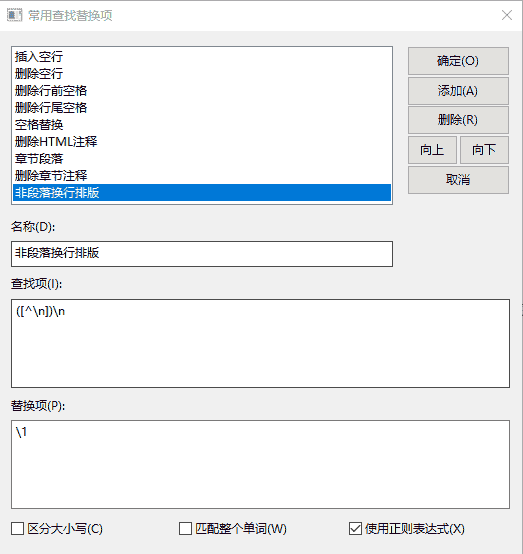Select 删除HTML注释 in the list
523x554 pixels.
pos(202,141)
